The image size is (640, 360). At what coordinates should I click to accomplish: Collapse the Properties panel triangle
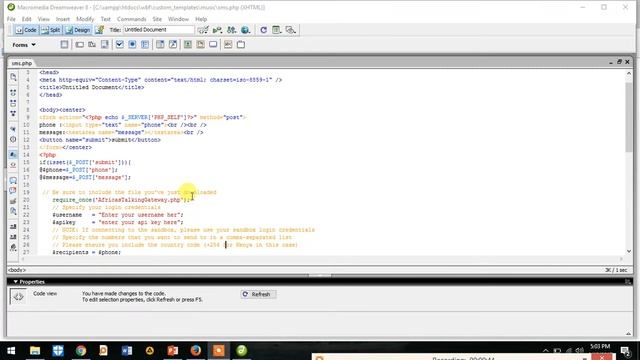16,282
